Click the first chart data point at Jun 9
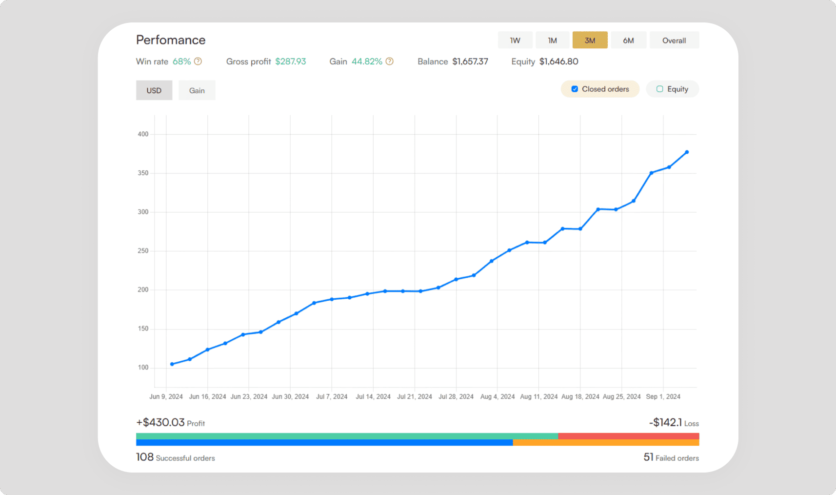Viewport: 836px width, 495px height. pos(172,364)
